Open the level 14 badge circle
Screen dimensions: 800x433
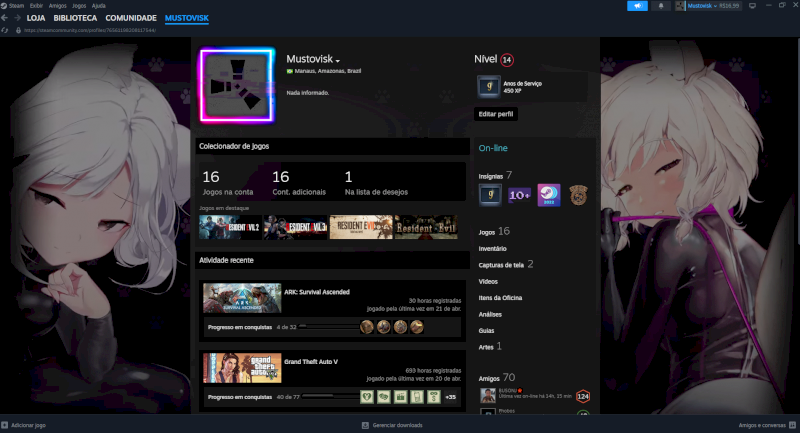click(x=507, y=60)
